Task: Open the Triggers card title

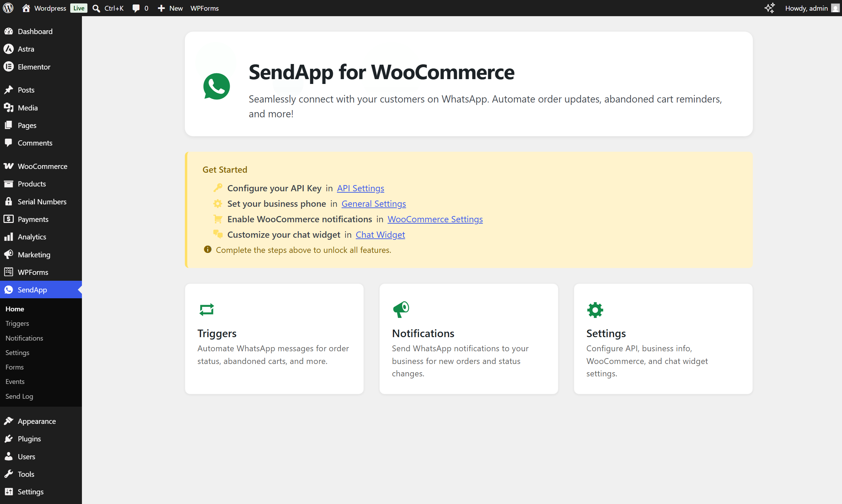Action: pyautogui.click(x=217, y=333)
